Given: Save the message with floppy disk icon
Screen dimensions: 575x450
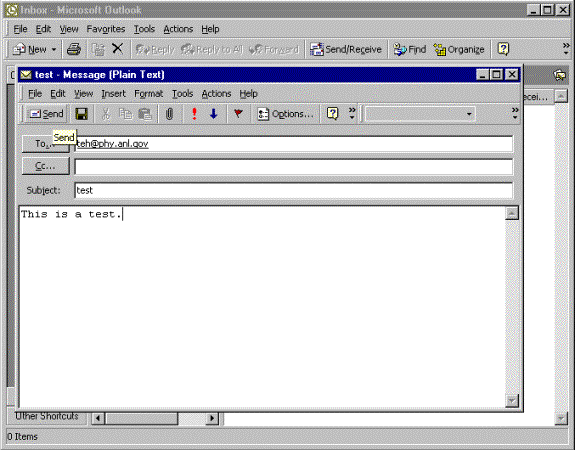Looking at the screenshot, I should [x=81, y=114].
